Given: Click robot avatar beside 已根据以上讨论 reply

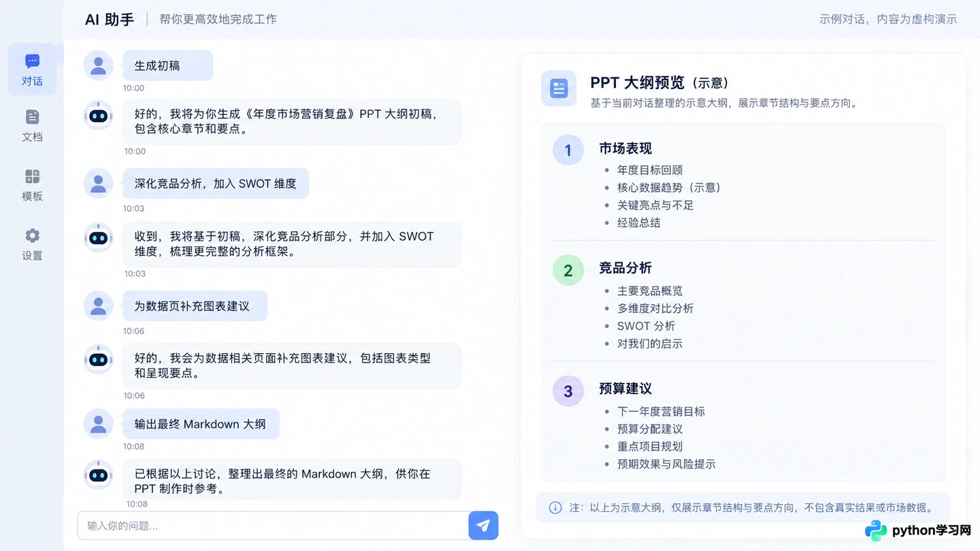Looking at the screenshot, I should (x=98, y=475).
